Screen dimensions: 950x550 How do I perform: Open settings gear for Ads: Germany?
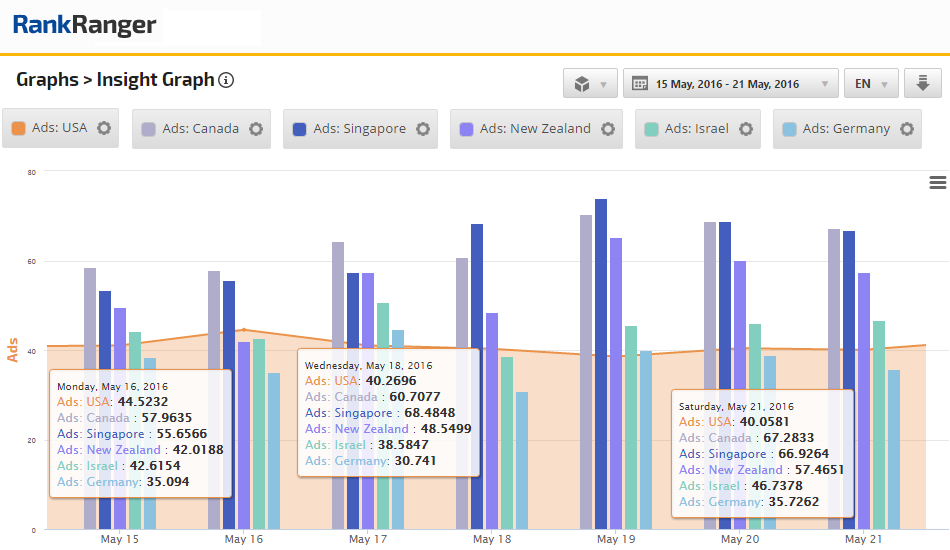(907, 129)
